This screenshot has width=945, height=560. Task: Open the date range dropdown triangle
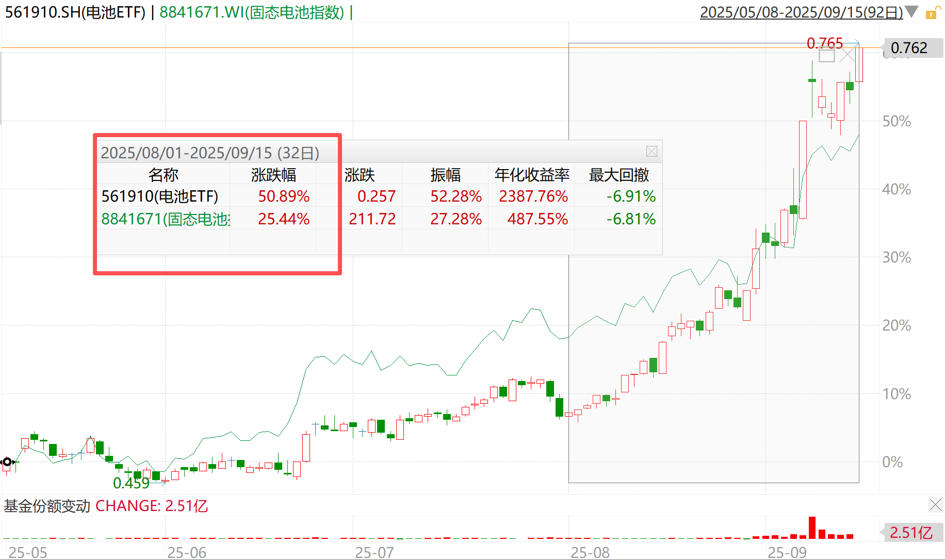[x=911, y=12]
